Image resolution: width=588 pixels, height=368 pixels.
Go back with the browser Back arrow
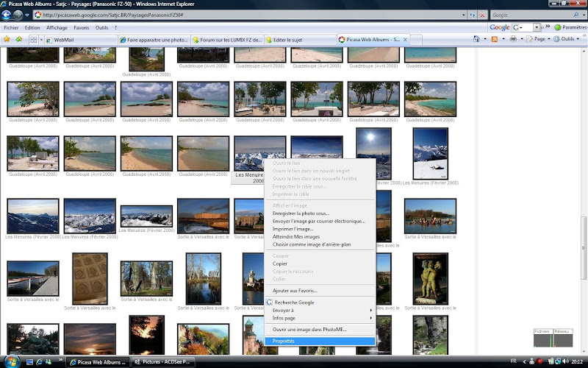tap(7, 15)
